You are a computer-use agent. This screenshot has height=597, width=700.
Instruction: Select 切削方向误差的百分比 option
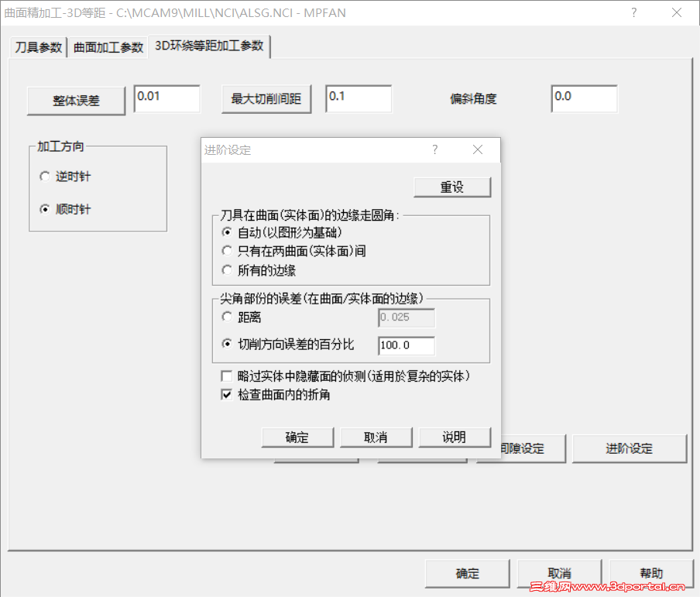[x=226, y=345]
